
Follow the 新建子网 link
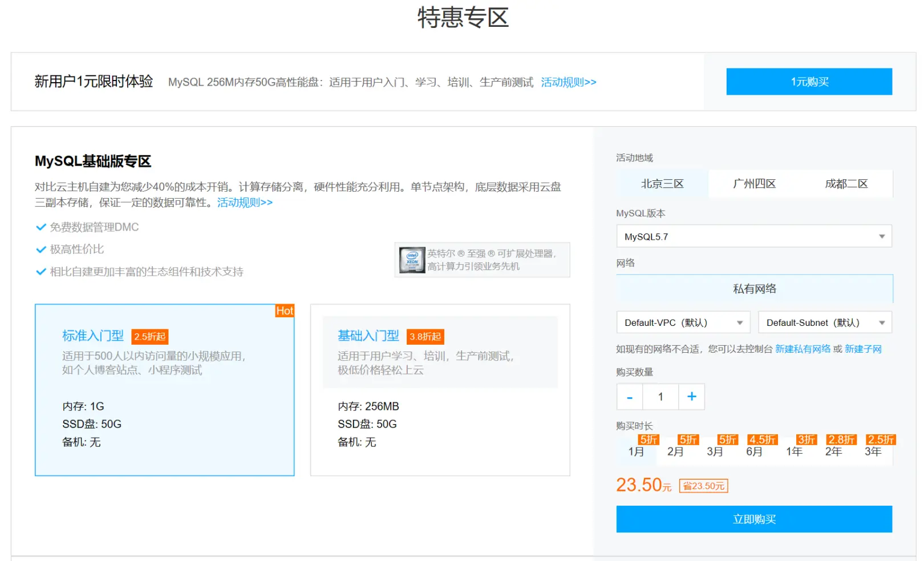coord(863,349)
